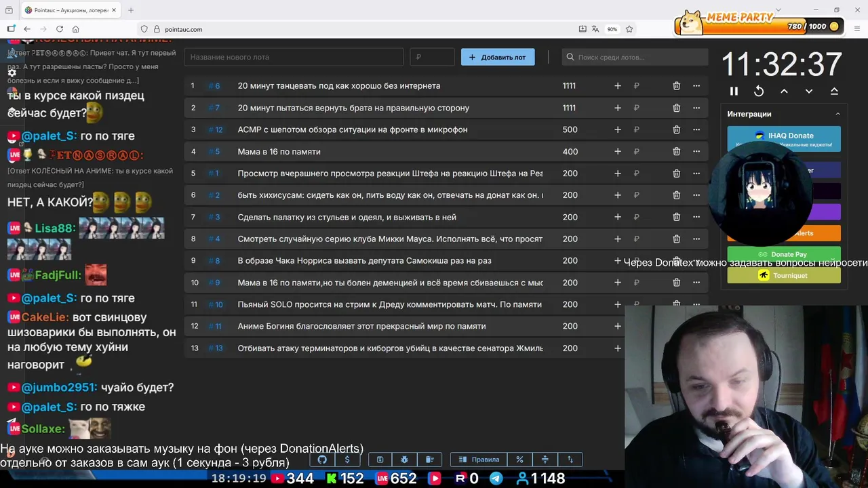Screen dimensions: 868x488
Task: Click the sort arrows icon
Action: [570, 460]
